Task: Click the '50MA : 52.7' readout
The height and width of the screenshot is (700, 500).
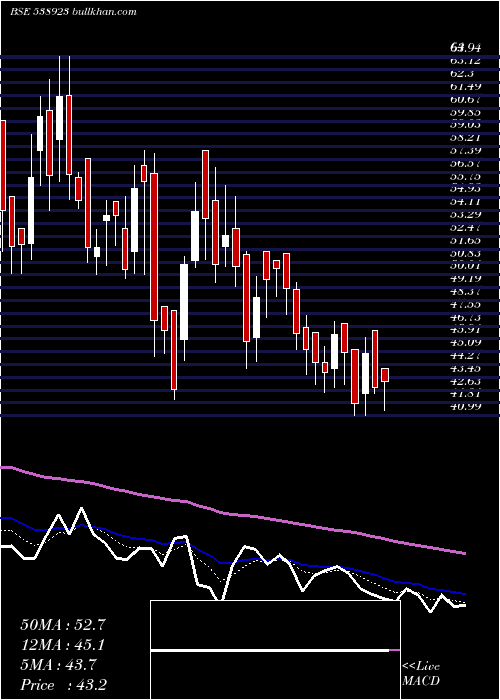Action: point(63,625)
